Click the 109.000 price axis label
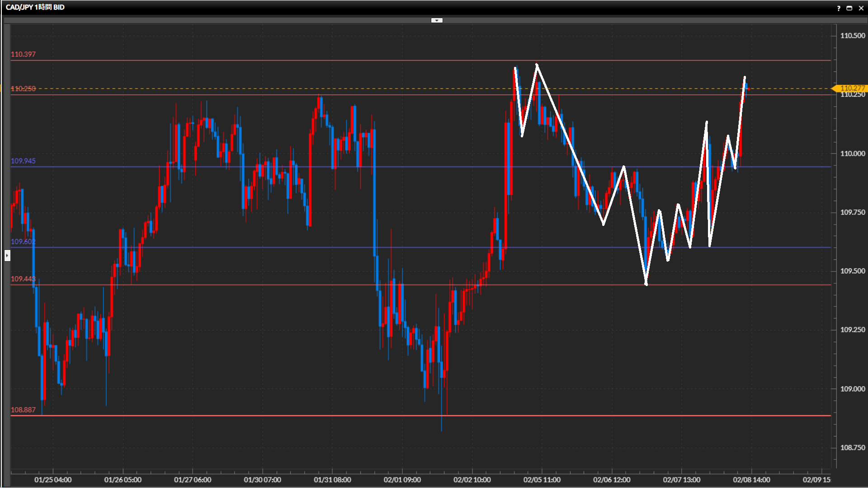The height and width of the screenshot is (488, 868). 852,389
